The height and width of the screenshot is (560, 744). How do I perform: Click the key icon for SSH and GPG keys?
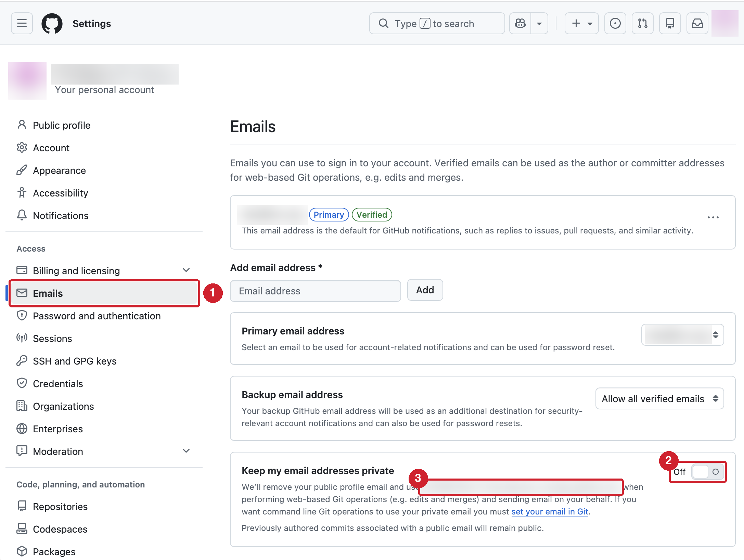point(22,360)
